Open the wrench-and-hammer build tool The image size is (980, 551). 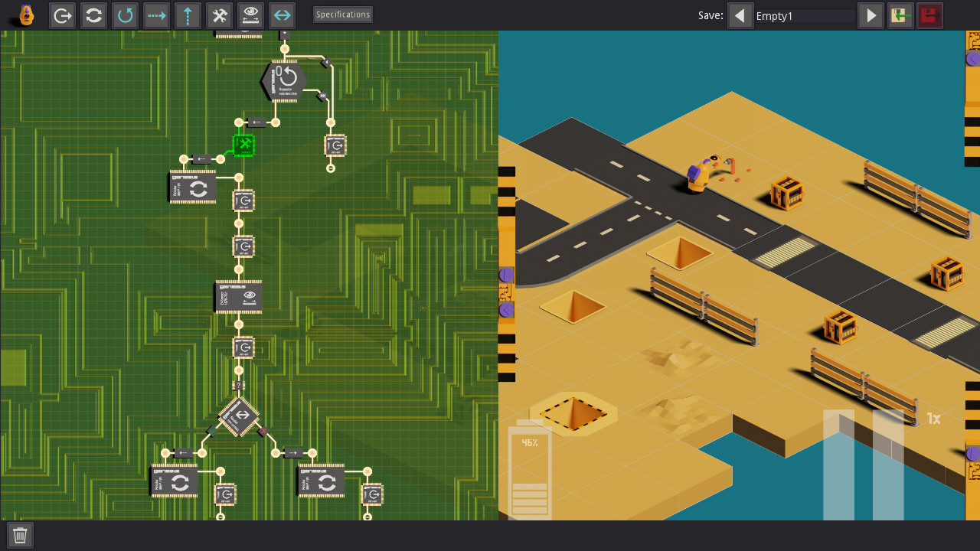(x=219, y=15)
